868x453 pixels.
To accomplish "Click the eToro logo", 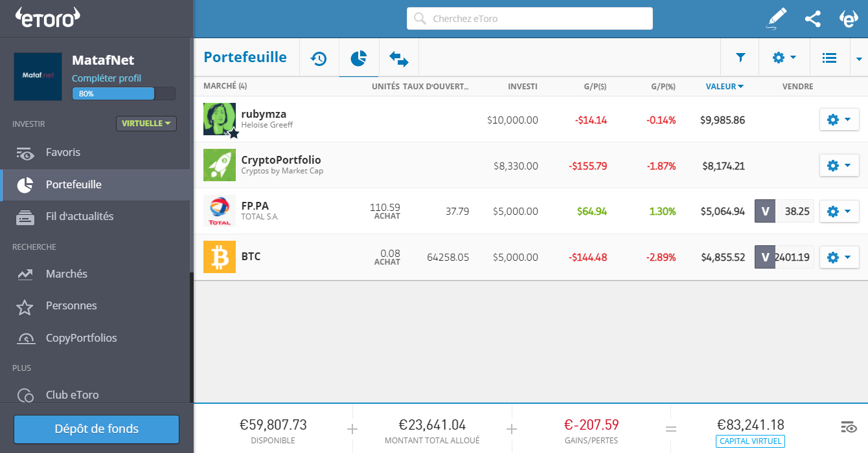I will (48, 18).
